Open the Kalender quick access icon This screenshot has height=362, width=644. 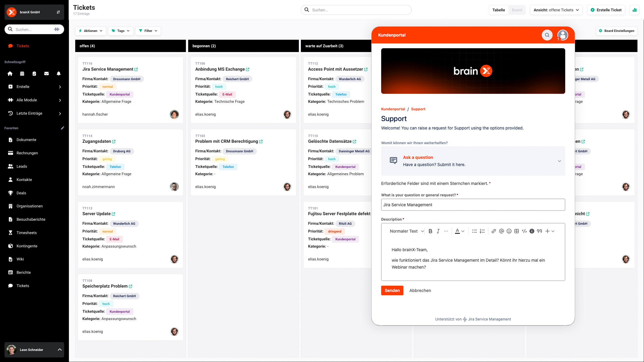point(22,73)
